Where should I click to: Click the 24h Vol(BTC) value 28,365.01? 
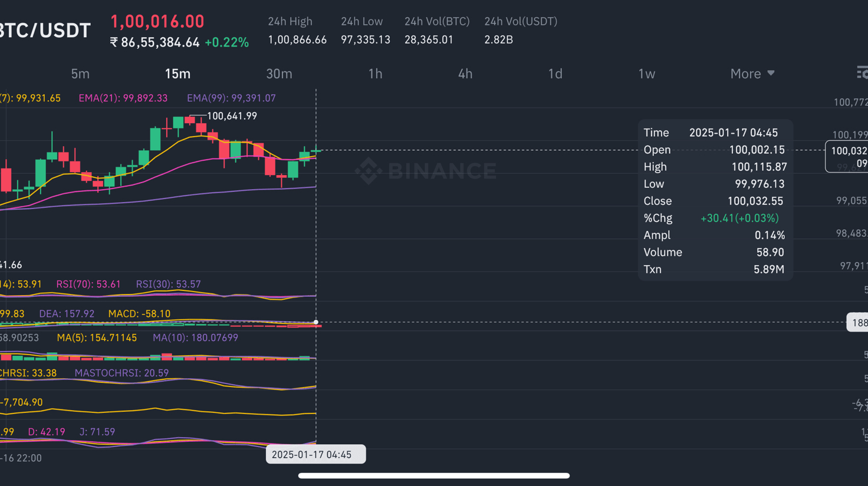429,39
